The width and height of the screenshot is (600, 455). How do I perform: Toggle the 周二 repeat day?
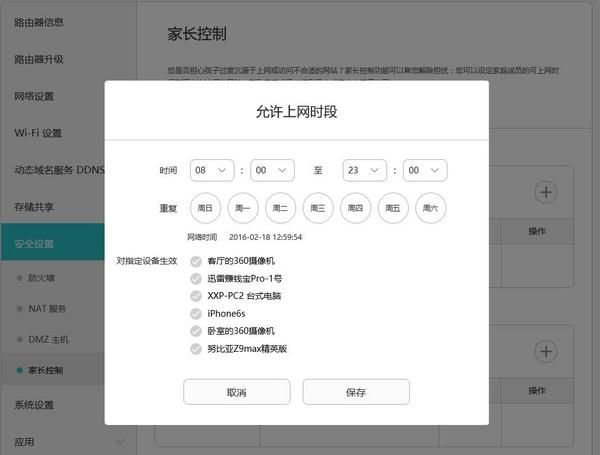tap(280, 208)
